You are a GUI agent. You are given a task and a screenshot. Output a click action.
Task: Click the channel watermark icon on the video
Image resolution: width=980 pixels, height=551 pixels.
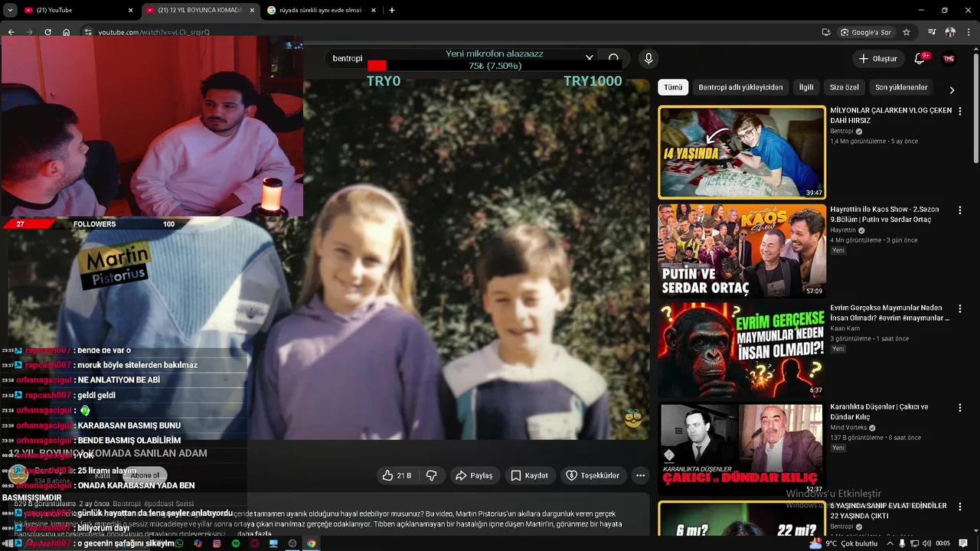pyautogui.click(x=633, y=418)
